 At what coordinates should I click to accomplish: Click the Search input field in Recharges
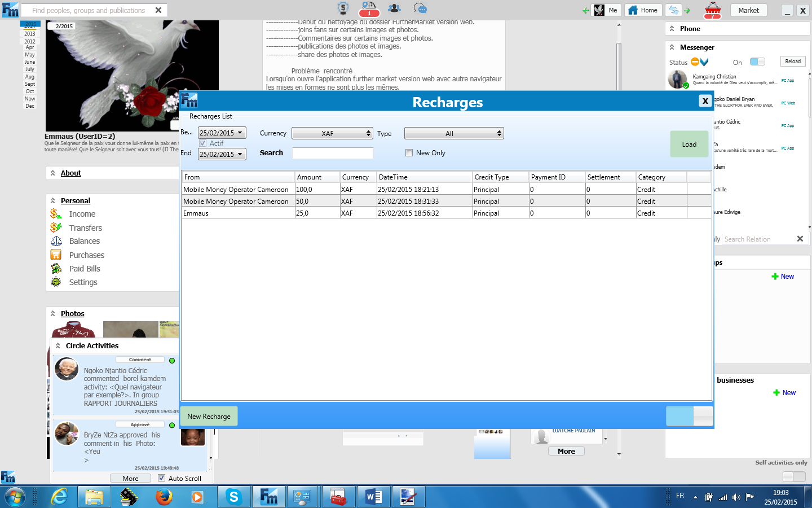click(333, 153)
